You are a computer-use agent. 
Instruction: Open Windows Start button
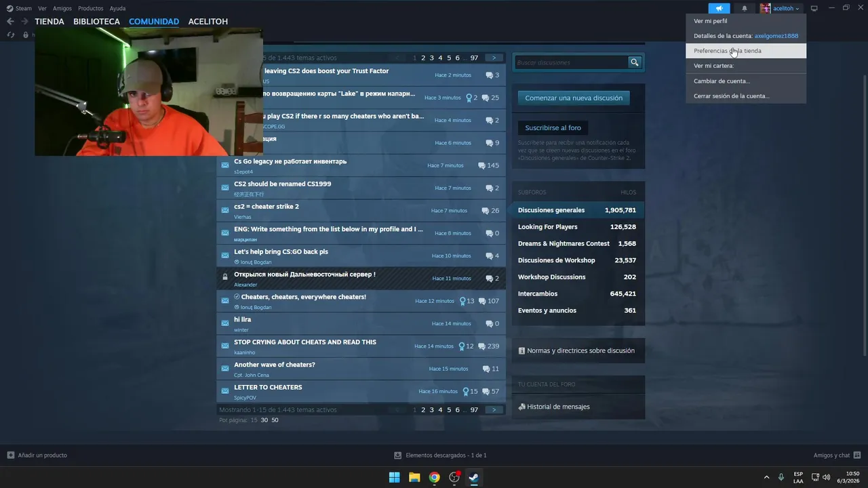point(394,477)
